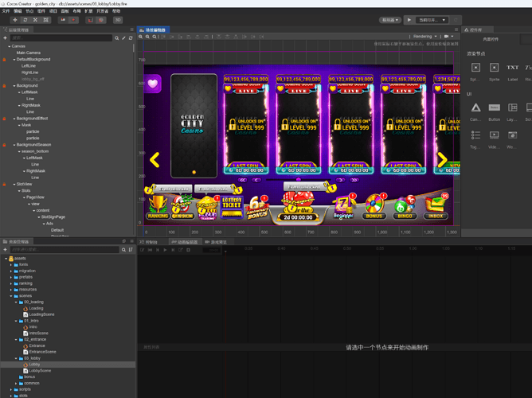532x398 pixels.
Task: Select the TXT Label node icon
Action: (512, 68)
